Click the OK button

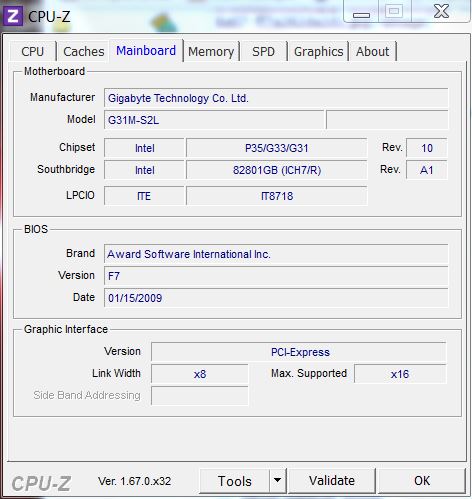coord(422,481)
